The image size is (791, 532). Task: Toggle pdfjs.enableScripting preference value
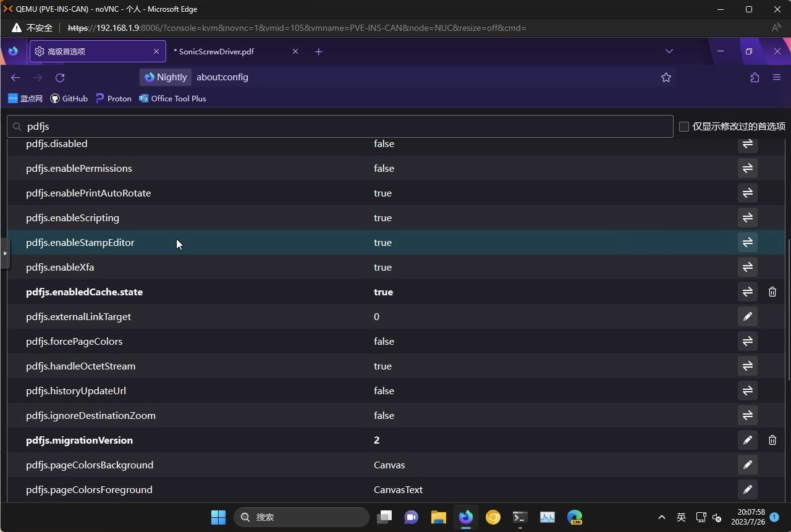point(747,217)
